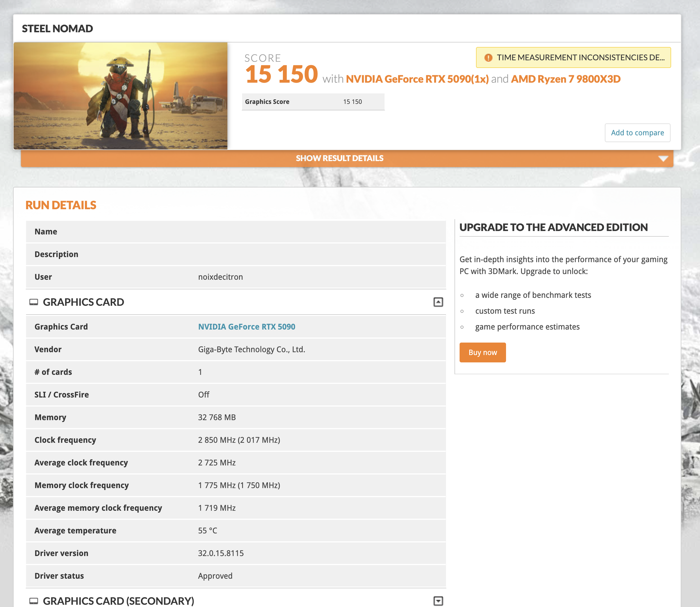
Task: Open the AMD Ryzen 7 9800X3D link
Action: point(565,79)
